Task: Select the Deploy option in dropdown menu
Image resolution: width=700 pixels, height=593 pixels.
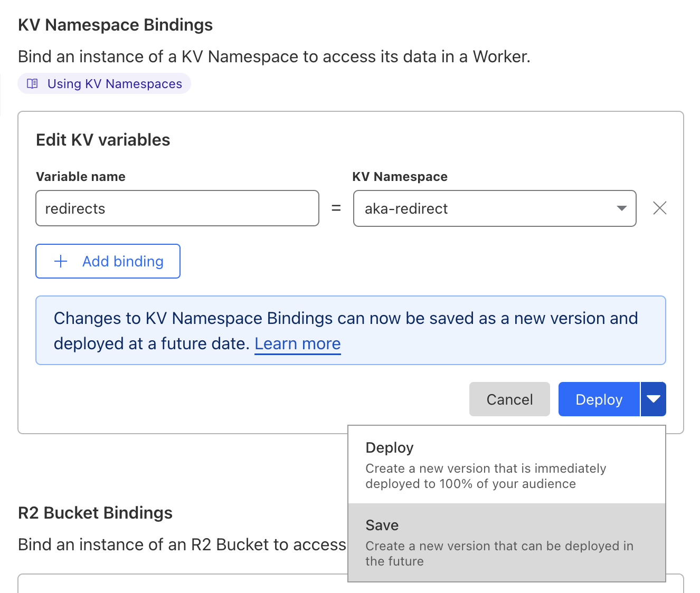Action: pos(507,465)
